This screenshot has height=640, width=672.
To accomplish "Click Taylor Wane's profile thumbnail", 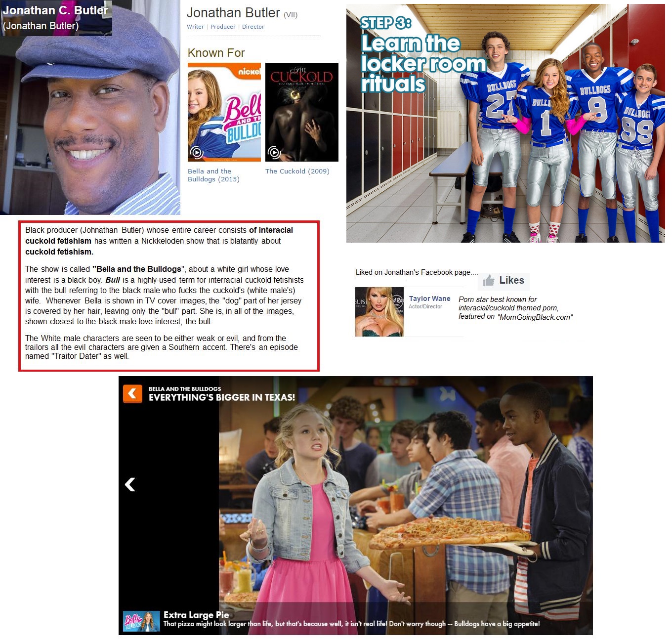I will (x=379, y=312).
